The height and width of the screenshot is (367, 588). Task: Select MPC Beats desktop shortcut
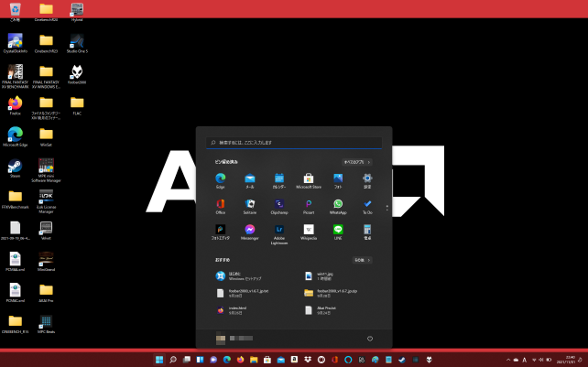46,324
